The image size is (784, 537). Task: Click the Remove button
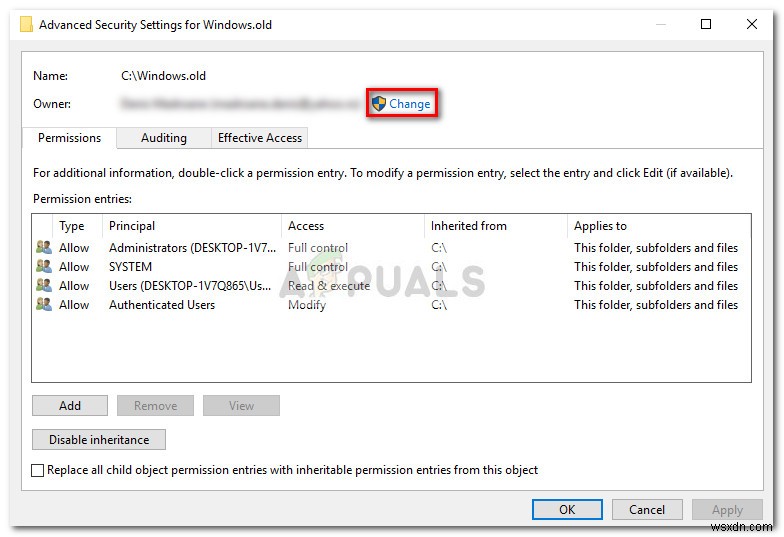click(156, 406)
